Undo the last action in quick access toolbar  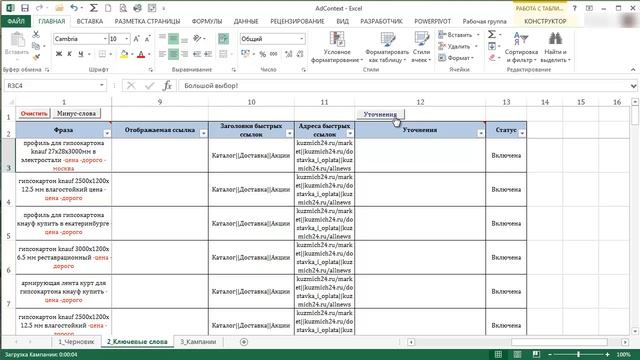(74, 8)
